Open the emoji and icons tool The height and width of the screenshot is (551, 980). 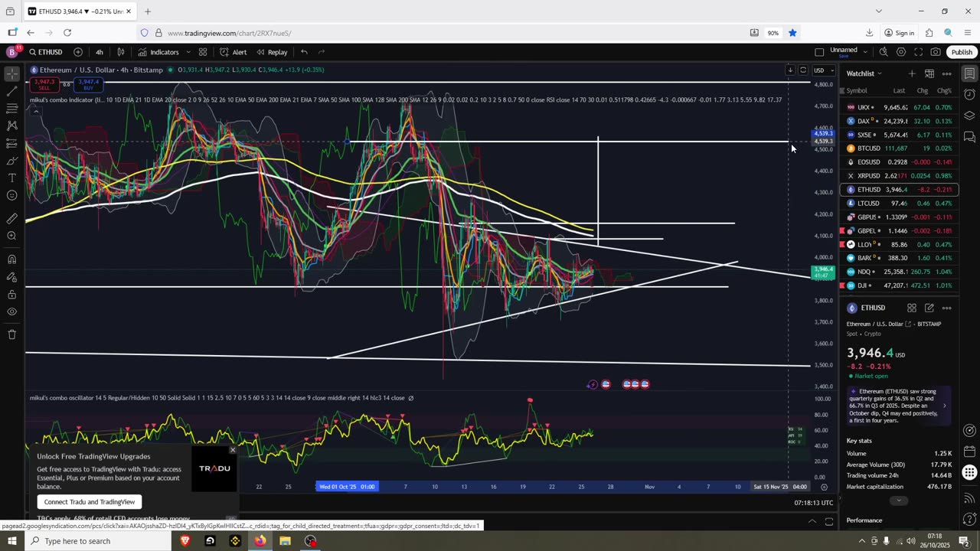point(11,196)
